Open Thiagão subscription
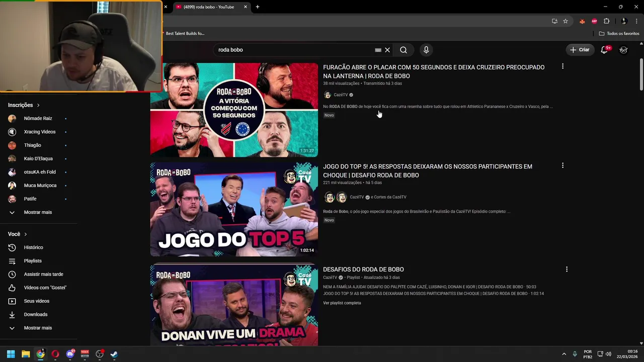Viewport: 644px width, 362px height. [x=32, y=145]
